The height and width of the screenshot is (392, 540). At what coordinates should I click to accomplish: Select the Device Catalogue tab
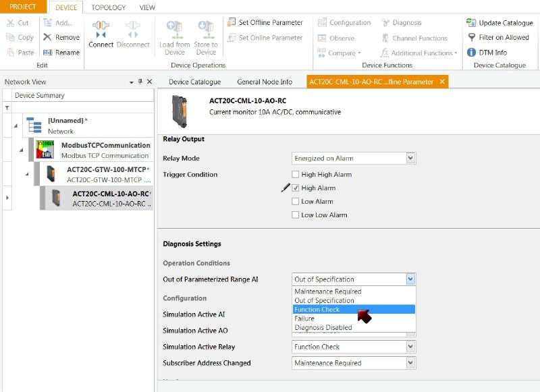(194, 82)
